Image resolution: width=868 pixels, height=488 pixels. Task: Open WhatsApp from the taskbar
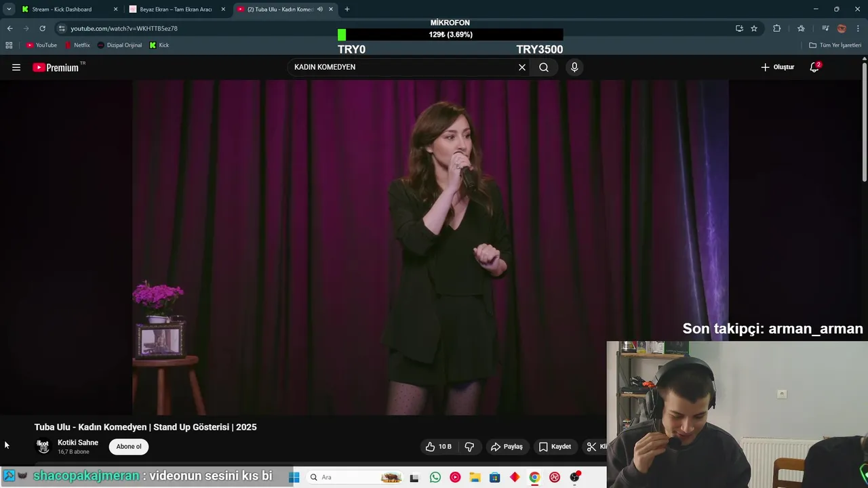coord(435,477)
